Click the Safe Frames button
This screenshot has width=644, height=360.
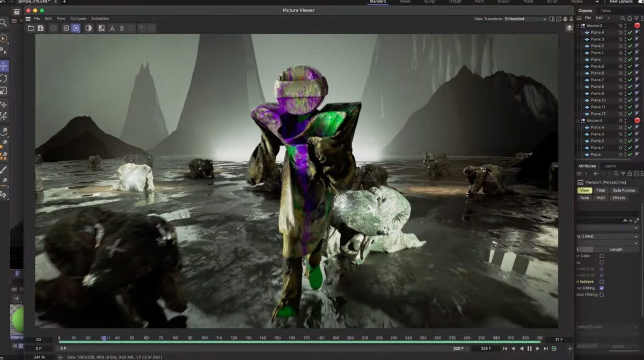click(624, 190)
